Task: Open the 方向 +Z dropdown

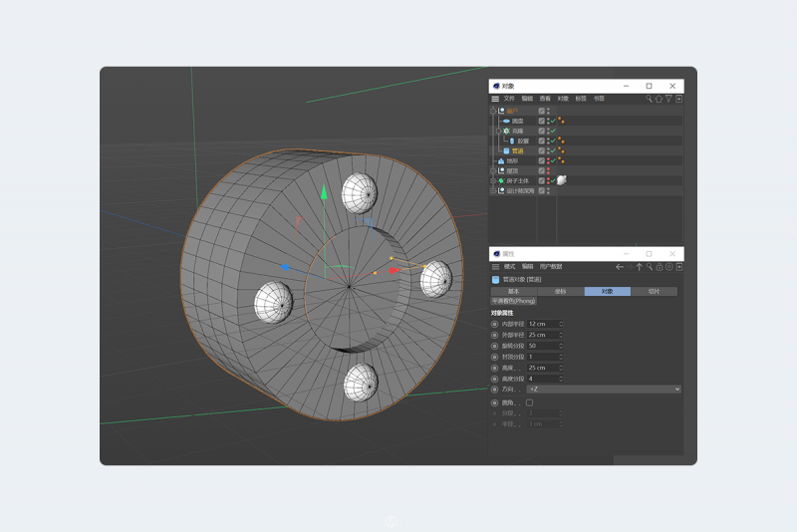Action: pos(604,389)
